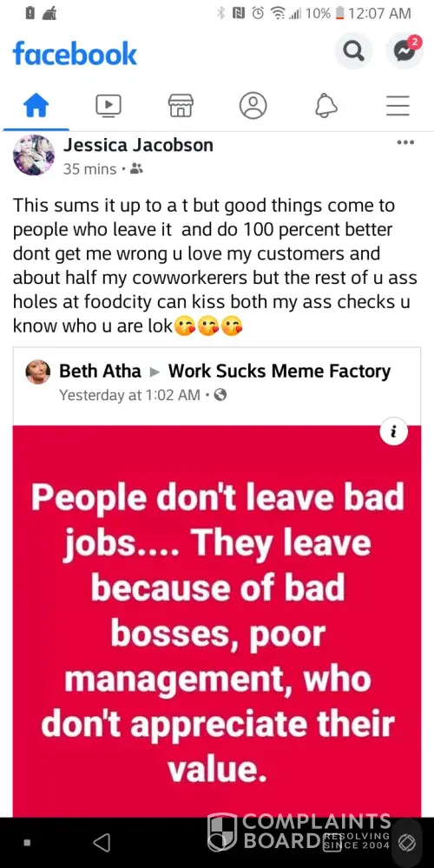Screen dimensions: 434x868
Task: Tap Jessica Jacobson's profile picture
Action: point(34,155)
